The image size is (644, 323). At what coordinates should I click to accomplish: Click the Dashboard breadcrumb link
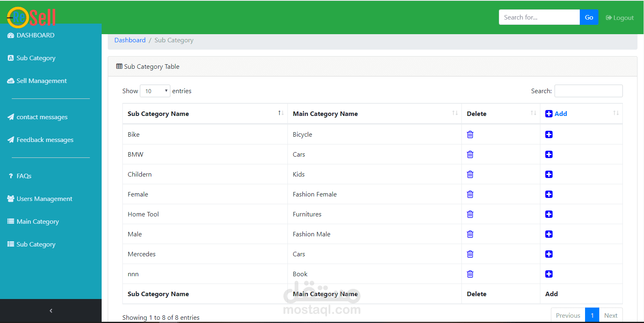130,40
